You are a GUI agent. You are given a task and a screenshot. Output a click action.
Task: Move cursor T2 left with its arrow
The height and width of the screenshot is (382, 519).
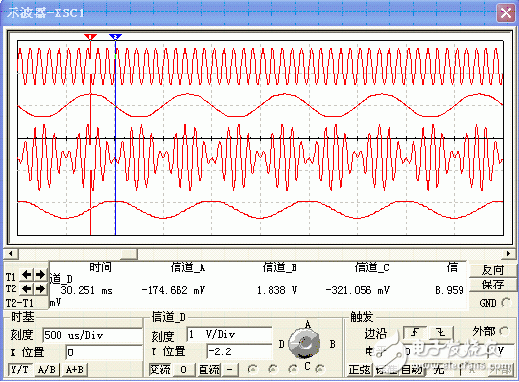(27, 289)
